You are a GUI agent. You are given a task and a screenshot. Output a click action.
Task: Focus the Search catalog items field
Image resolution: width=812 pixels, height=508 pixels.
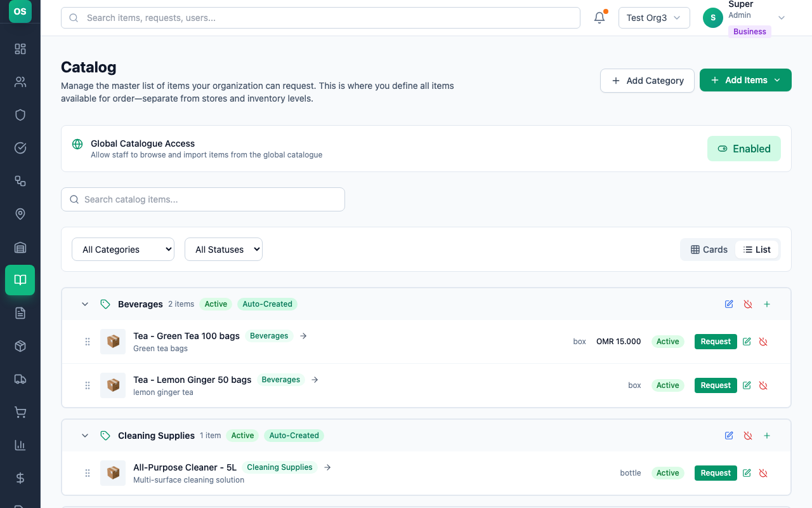(203, 199)
